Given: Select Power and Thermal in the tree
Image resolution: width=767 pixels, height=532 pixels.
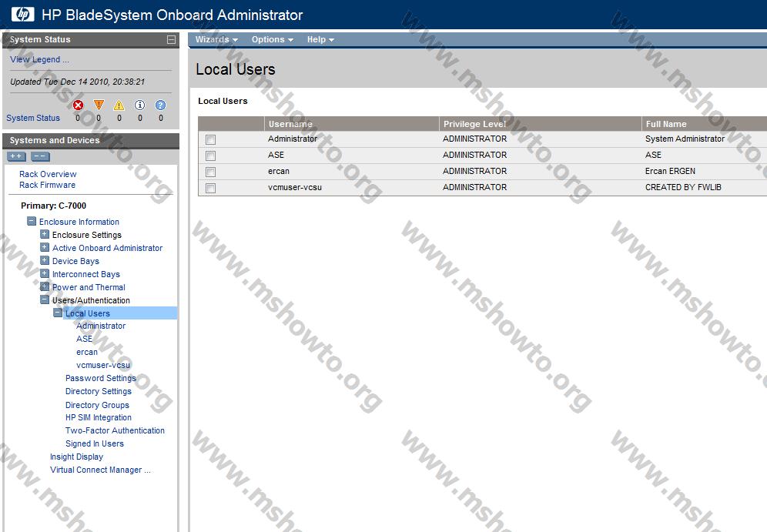Looking at the screenshot, I should 89,287.
